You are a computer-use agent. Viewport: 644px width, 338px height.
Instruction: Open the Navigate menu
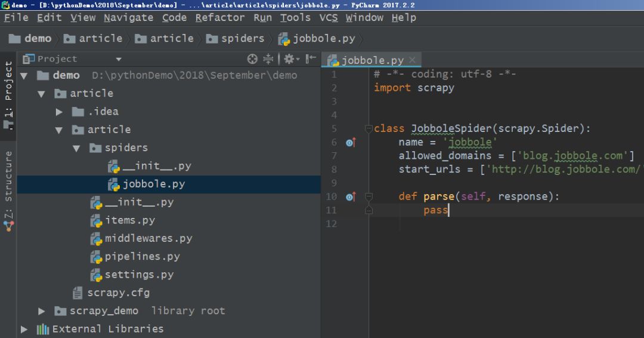point(129,18)
